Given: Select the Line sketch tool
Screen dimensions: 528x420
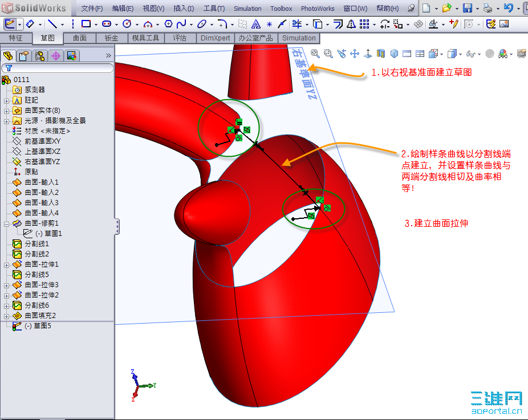Looking at the screenshot, I should (52, 24).
